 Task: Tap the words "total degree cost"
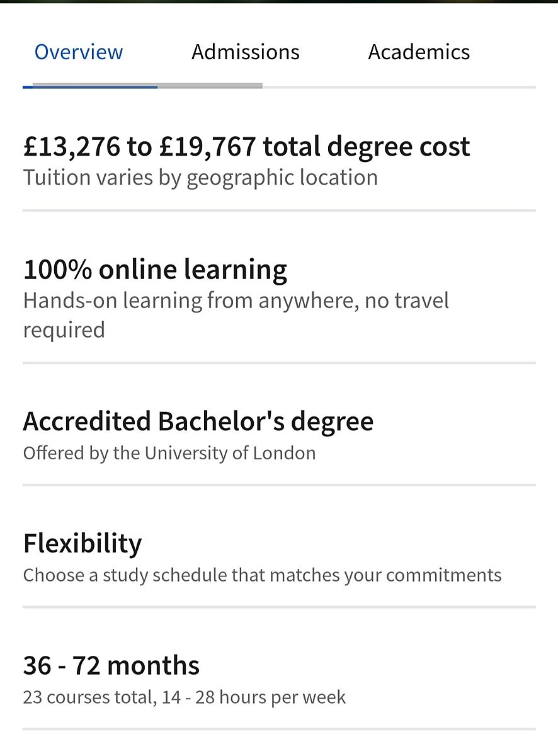click(366, 147)
